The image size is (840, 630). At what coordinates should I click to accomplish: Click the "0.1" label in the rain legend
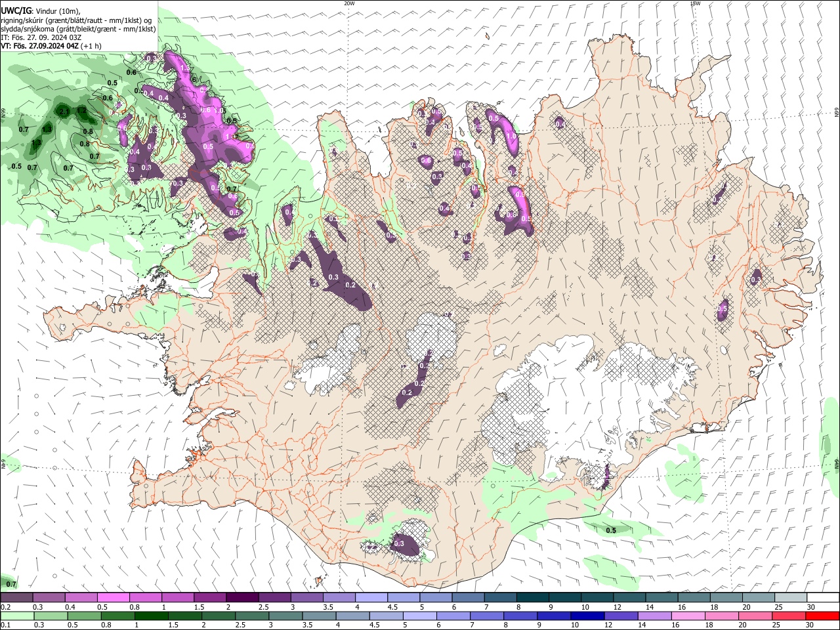pos(5,625)
